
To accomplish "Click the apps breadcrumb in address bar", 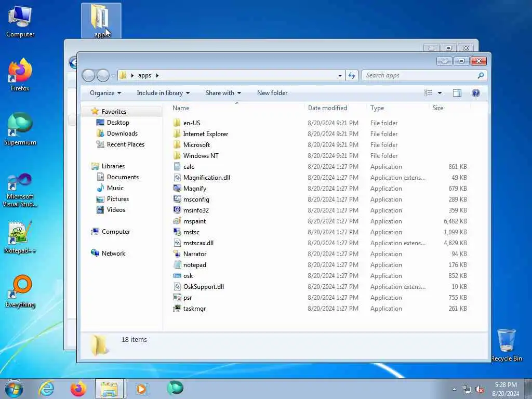I will [x=144, y=75].
